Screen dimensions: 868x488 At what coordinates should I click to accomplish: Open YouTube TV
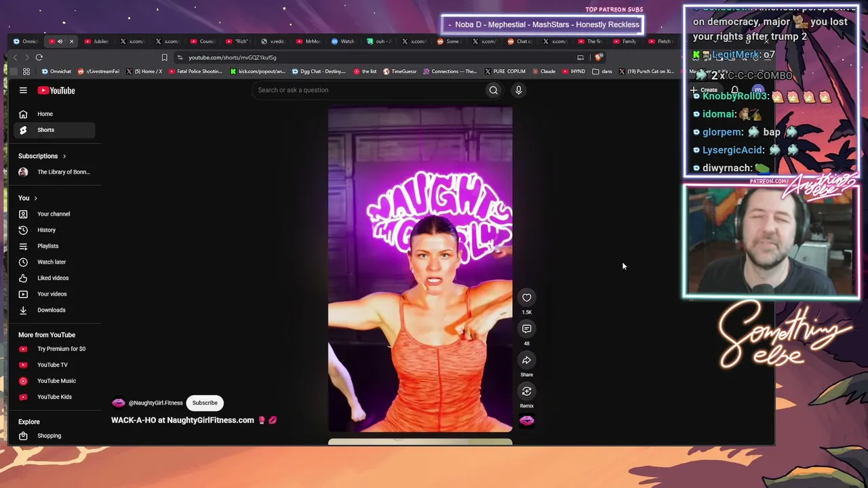(x=54, y=365)
